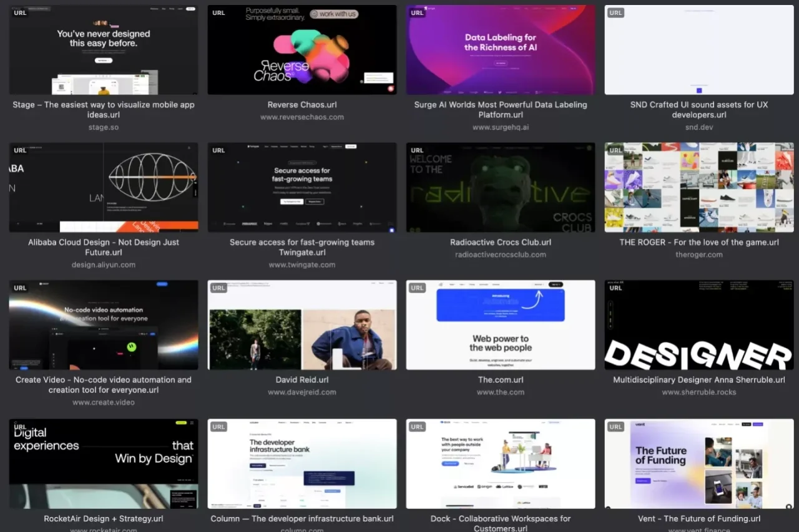
Task: Click the 'www.reversechaos.com' domain text
Action: tap(302, 117)
